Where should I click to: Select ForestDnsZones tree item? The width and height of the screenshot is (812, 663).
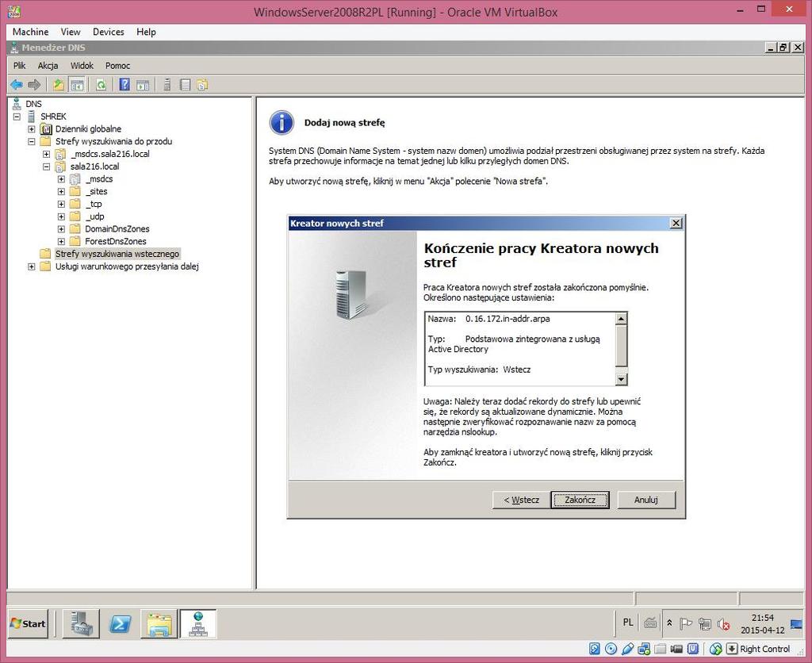coord(116,241)
